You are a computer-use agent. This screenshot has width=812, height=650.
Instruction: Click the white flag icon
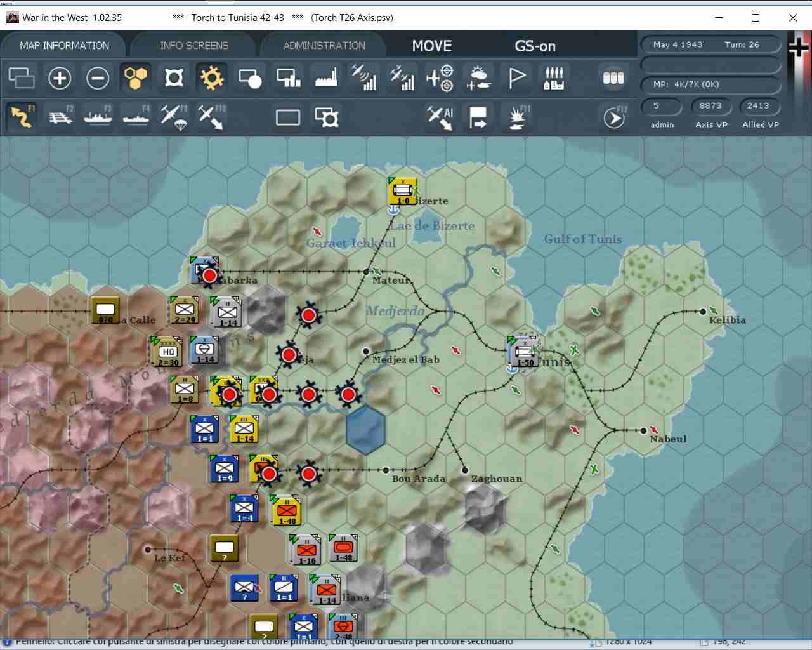click(517, 78)
